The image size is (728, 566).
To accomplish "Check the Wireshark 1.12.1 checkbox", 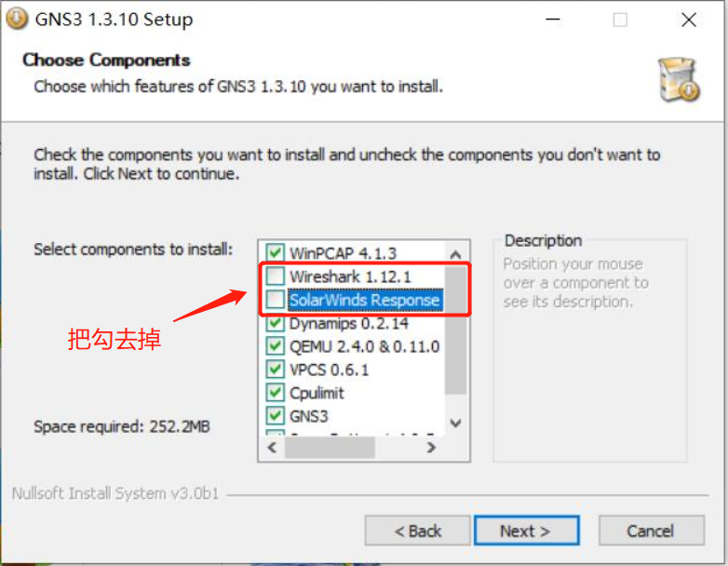I will pos(275,276).
